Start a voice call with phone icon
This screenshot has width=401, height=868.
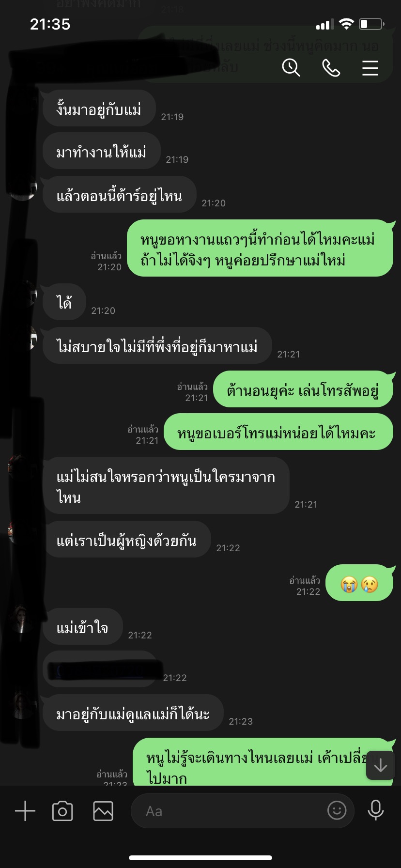tap(331, 68)
